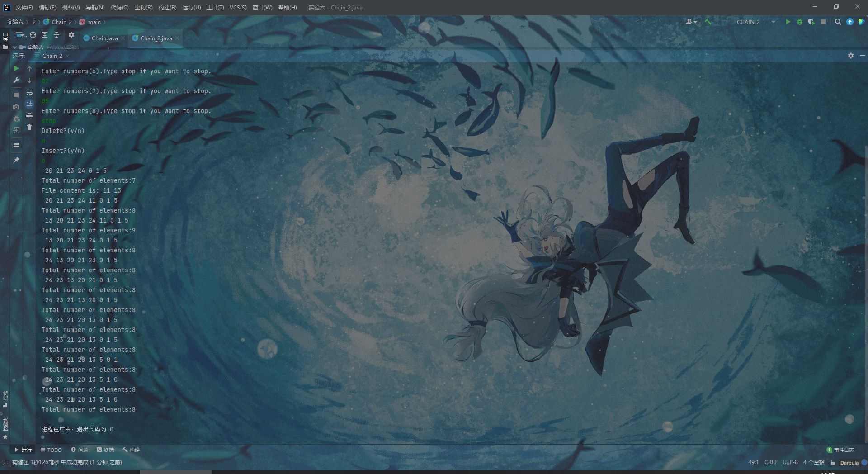
Task: Pin the Run tab with the pin icon
Action: [x=16, y=160]
